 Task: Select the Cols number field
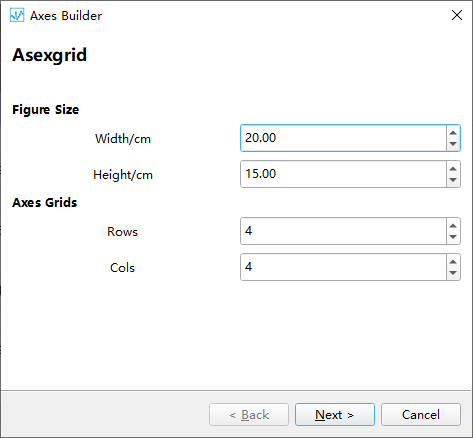[343, 267]
